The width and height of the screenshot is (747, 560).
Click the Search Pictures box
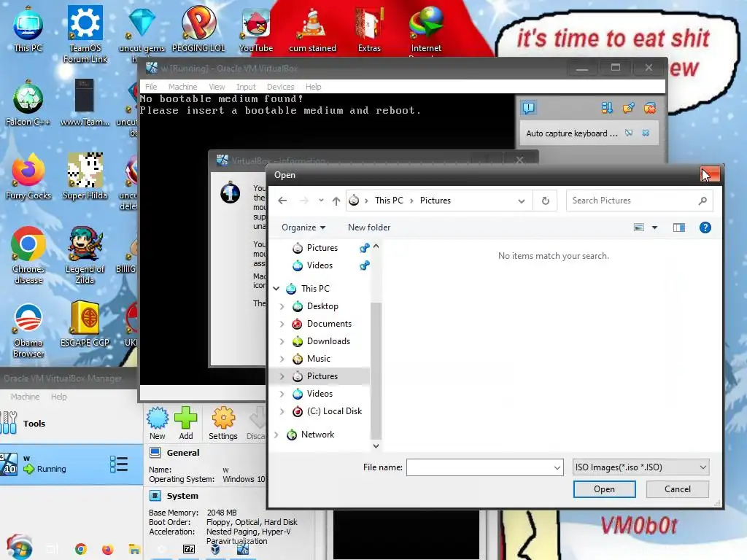639,201
